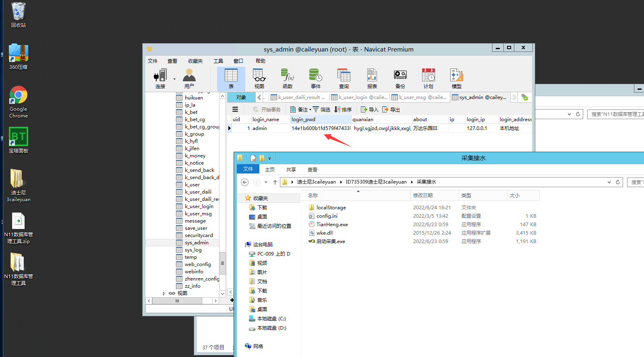This screenshot has height=357, width=644.
Task: Open Google Chrome desktop shortcut
Action: coord(19,102)
